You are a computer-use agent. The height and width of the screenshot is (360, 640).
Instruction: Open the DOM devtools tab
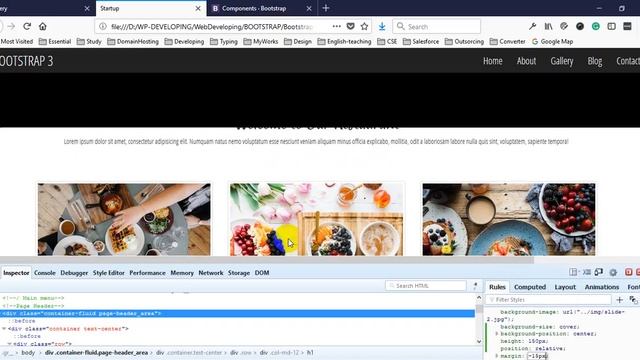(x=262, y=273)
